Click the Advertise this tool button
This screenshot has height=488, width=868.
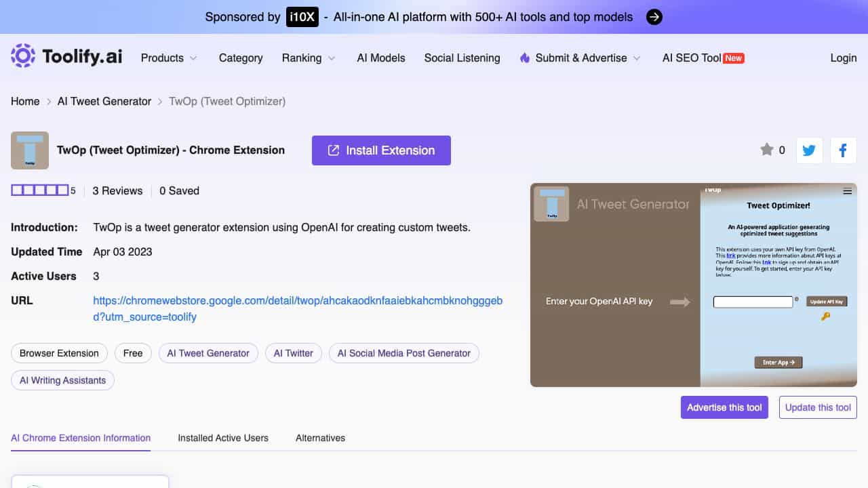point(725,407)
